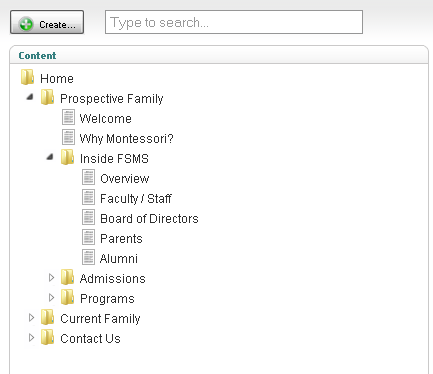The height and width of the screenshot is (374, 433).
Task: Click the Contact Us folder icon
Action: click(47, 337)
